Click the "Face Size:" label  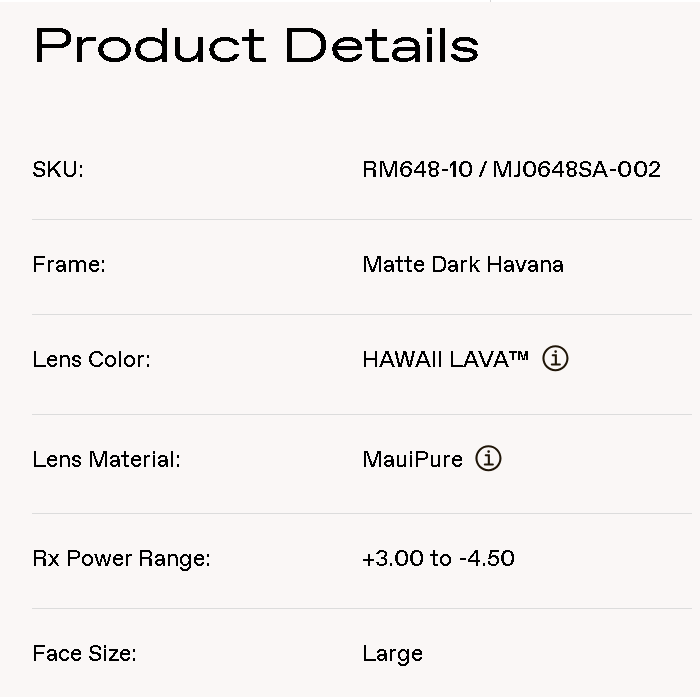point(84,654)
